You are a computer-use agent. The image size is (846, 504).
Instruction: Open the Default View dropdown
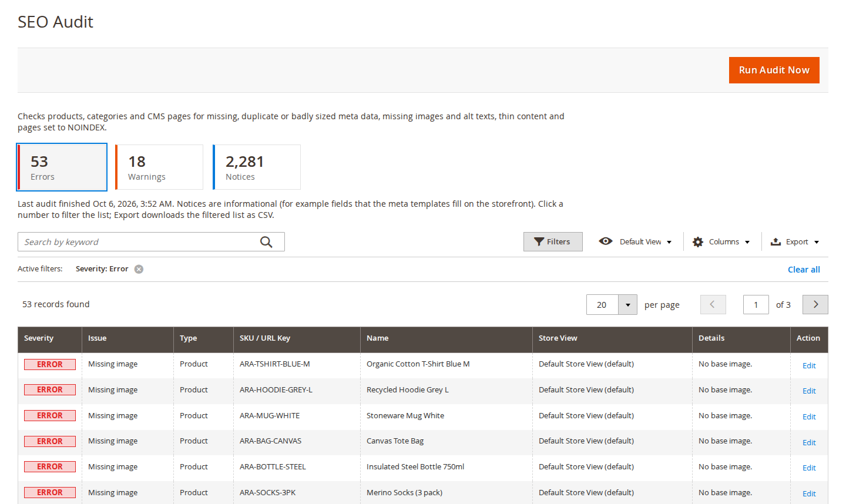click(x=635, y=241)
